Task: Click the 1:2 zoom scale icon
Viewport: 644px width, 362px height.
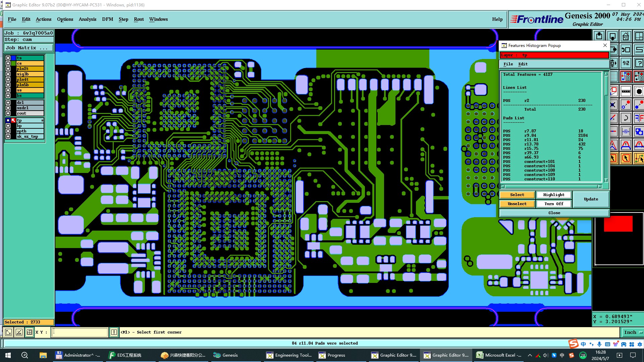Action: [626, 63]
